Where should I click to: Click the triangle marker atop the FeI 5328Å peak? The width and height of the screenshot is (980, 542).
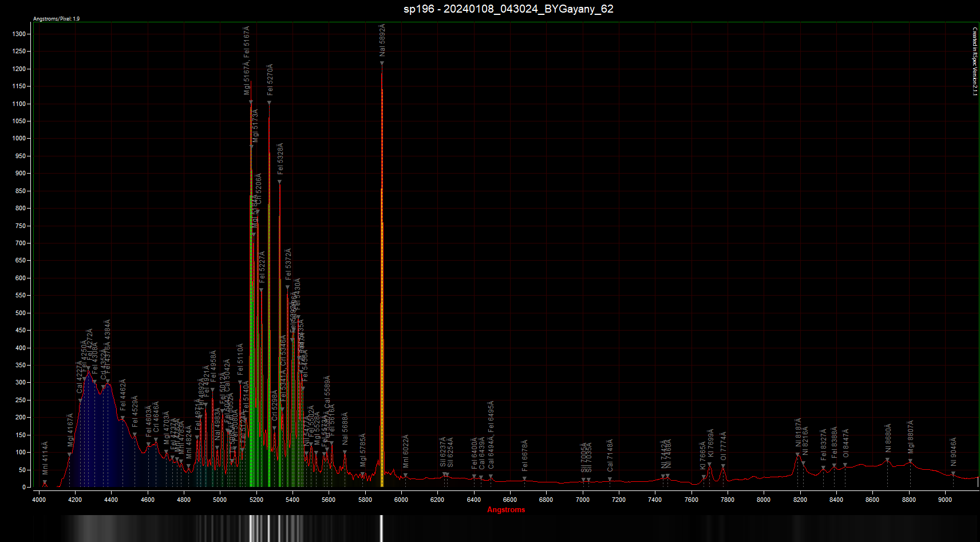(x=279, y=182)
